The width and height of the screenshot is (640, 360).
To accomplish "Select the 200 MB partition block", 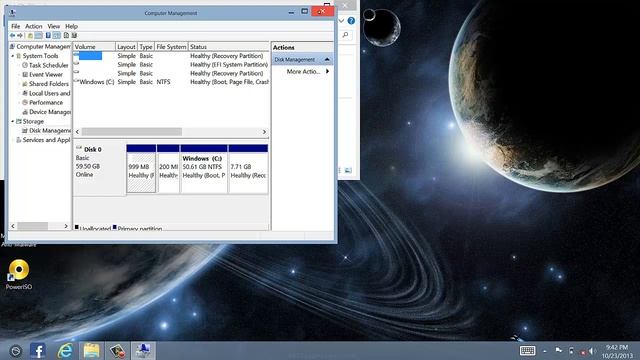I will [168, 169].
